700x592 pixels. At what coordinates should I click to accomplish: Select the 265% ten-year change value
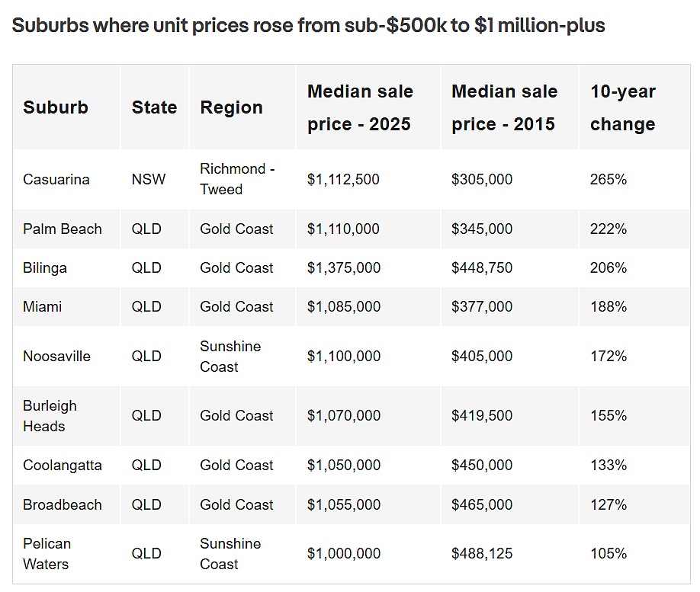click(608, 180)
